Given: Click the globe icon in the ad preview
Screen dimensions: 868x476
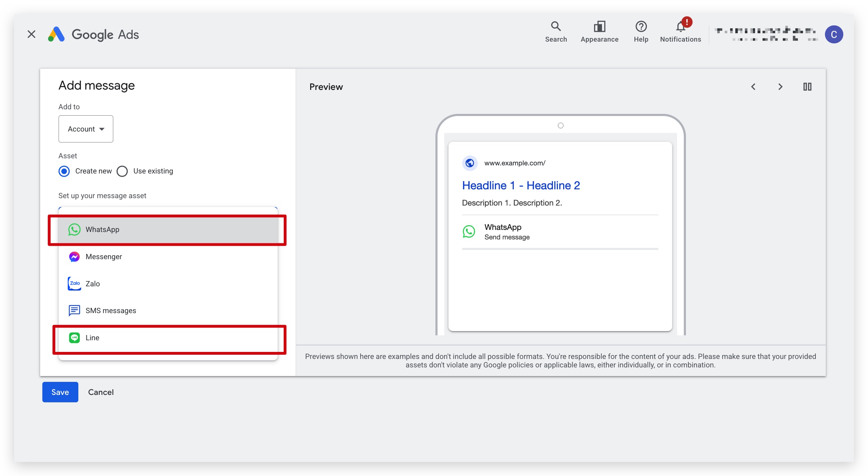Looking at the screenshot, I should click(470, 163).
